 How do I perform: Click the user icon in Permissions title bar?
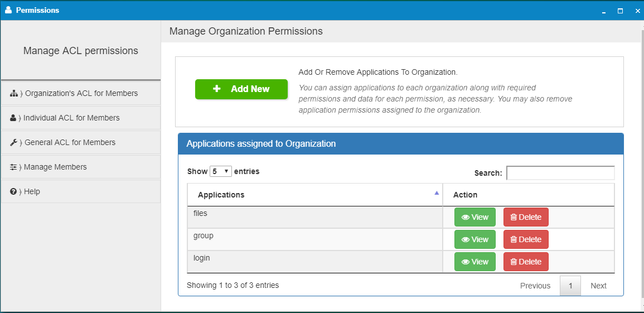8,10
